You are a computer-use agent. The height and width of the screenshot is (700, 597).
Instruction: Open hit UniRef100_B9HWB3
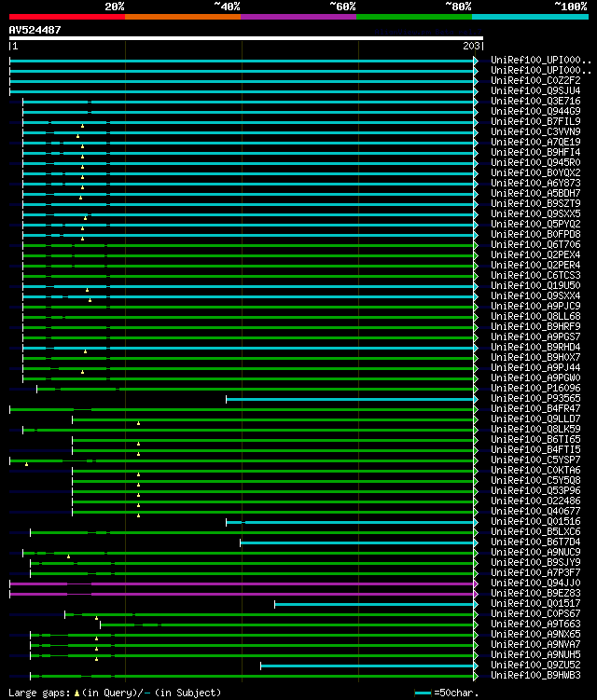[x=535, y=676]
